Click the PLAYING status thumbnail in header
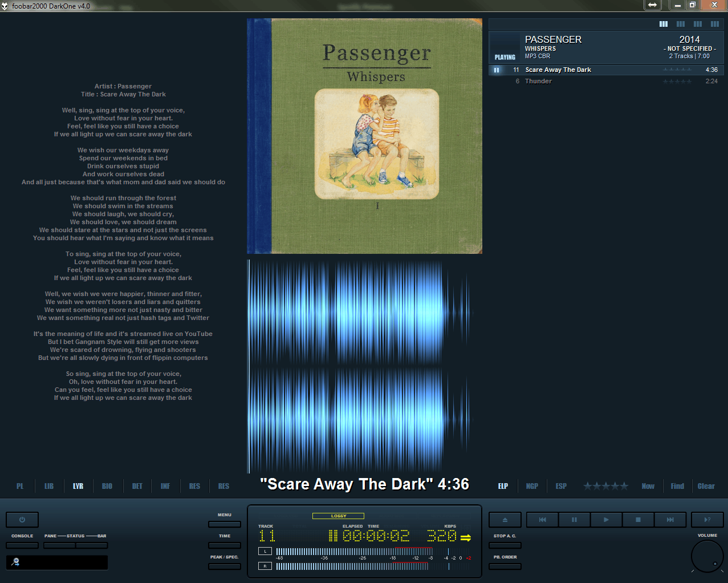Image resolution: width=728 pixels, height=583 pixels. [x=505, y=47]
